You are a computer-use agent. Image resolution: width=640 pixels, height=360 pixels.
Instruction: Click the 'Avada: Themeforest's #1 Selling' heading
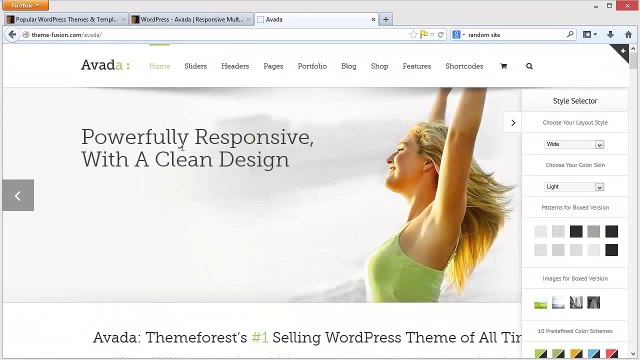(307, 338)
